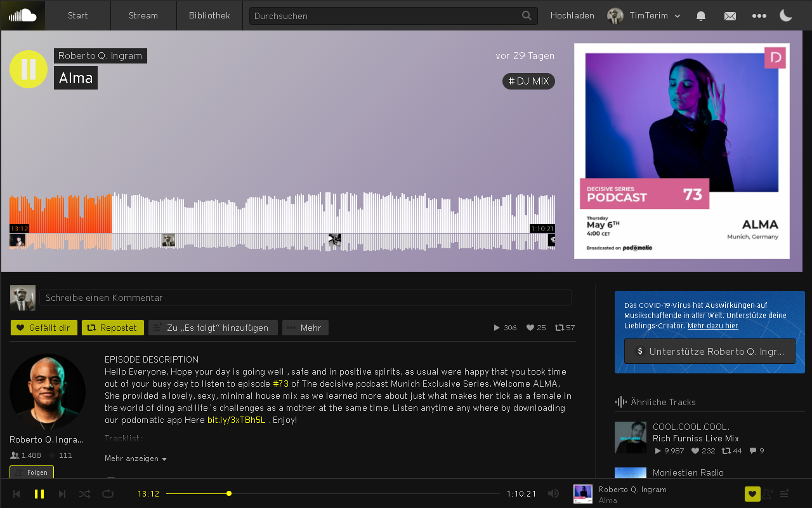Toggle the 1:10:21 duration display

coord(521,493)
